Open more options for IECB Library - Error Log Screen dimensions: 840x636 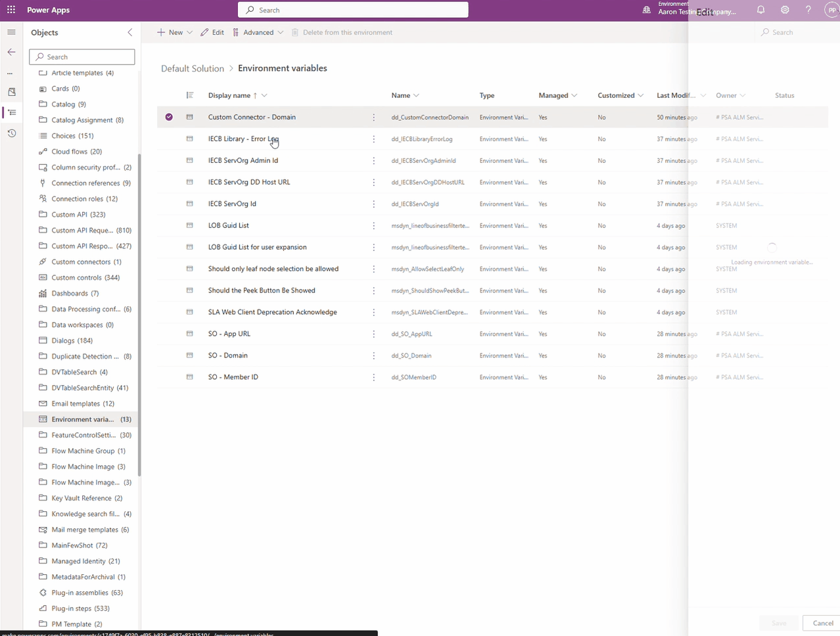pyautogui.click(x=374, y=139)
